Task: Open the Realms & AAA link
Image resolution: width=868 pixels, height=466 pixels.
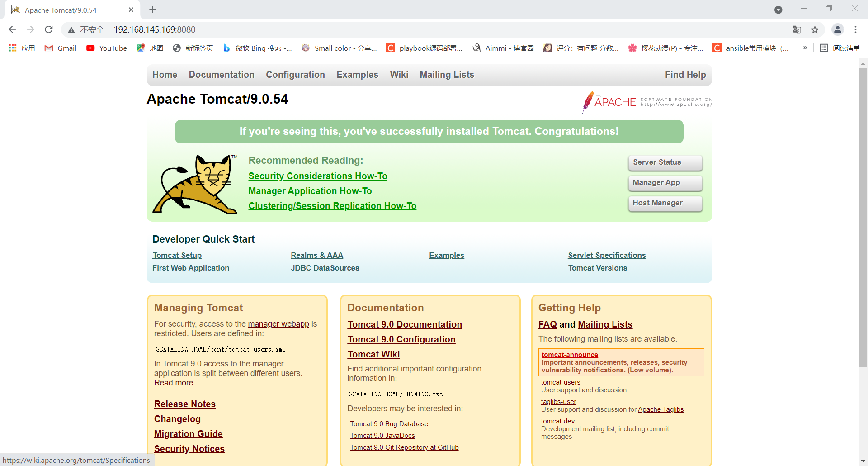Action: pyautogui.click(x=317, y=255)
